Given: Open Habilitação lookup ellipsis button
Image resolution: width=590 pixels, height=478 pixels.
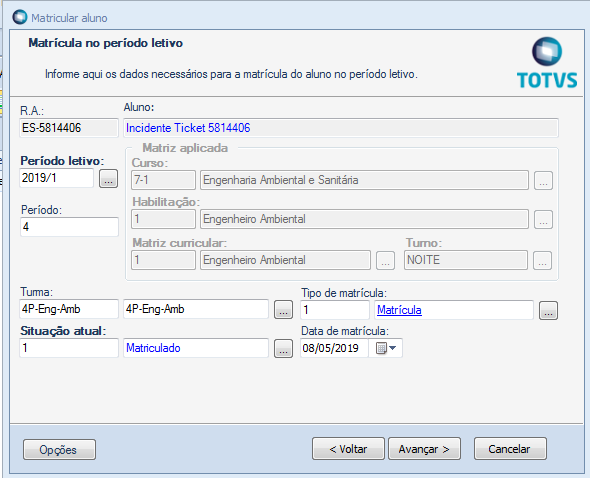Looking at the screenshot, I should coord(543,219).
